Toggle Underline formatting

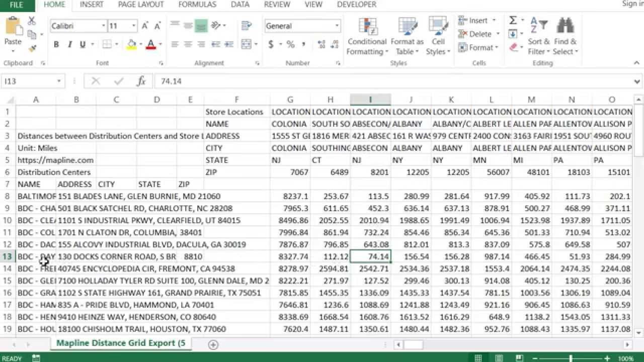click(83, 44)
